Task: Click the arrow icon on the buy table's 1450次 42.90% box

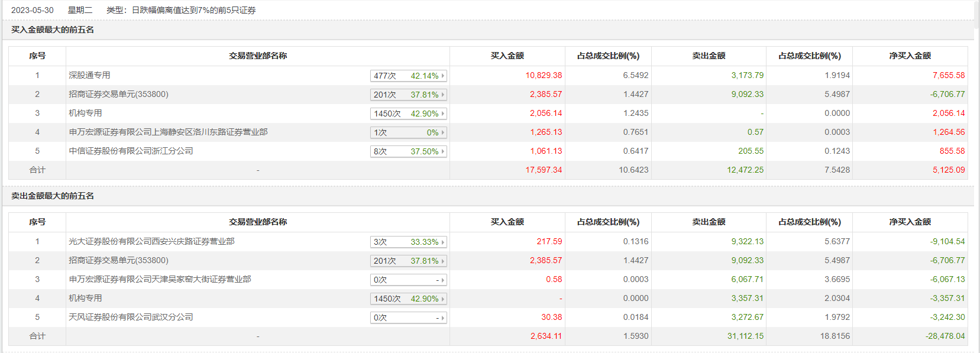Action: [442, 114]
